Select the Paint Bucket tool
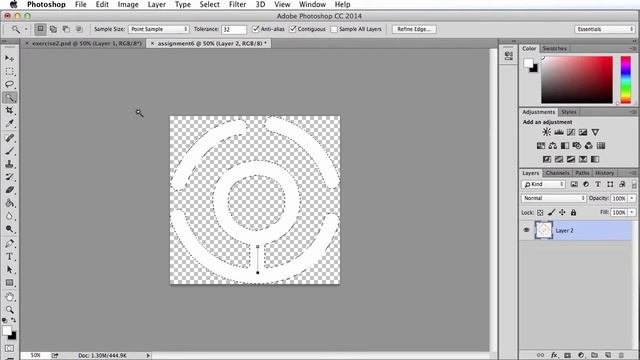Image resolution: width=640 pixels, height=360 pixels. coord(9,203)
